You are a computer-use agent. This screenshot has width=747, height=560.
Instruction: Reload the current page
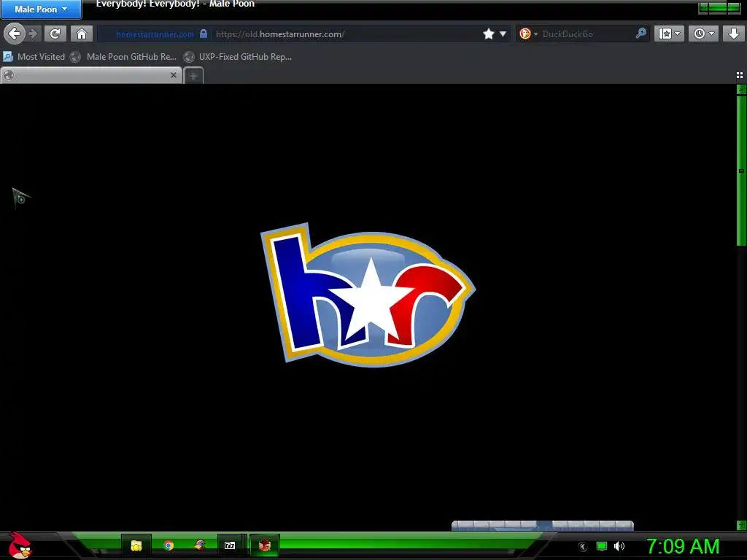55,34
